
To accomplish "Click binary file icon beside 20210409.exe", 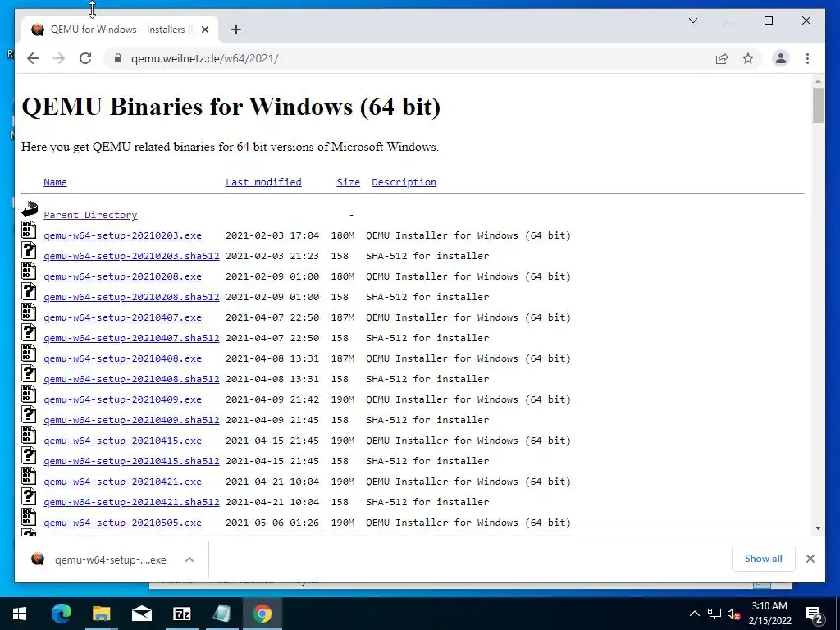I will pyautogui.click(x=29, y=394).
